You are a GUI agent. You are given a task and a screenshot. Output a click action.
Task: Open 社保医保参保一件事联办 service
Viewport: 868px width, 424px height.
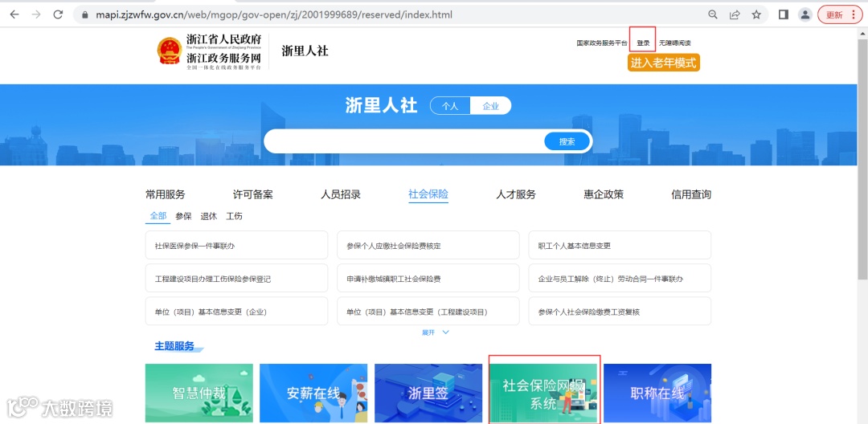[236, 246]
